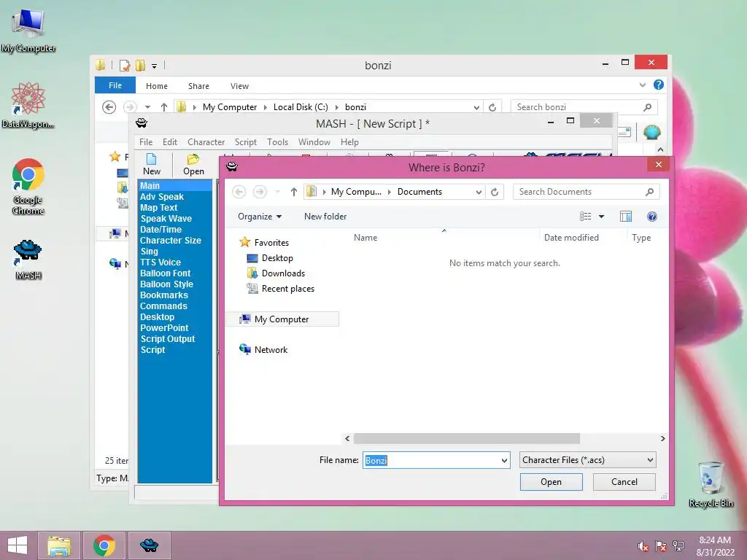Click the muted volume tray icon
Image resolution: width=747 pixels, height=560 pixels.
pyautogui.click(x=643, y=546)
